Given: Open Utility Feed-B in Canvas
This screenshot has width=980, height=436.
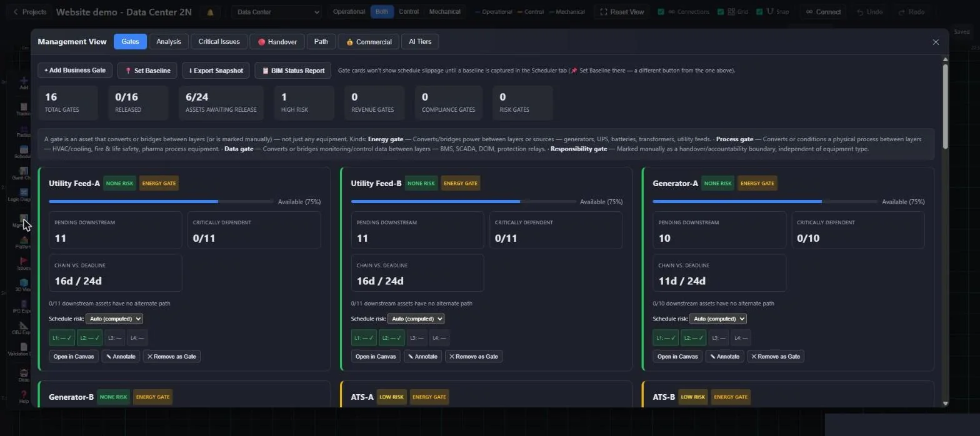Looking at the screenshot, I should click(x=376, y=357).
